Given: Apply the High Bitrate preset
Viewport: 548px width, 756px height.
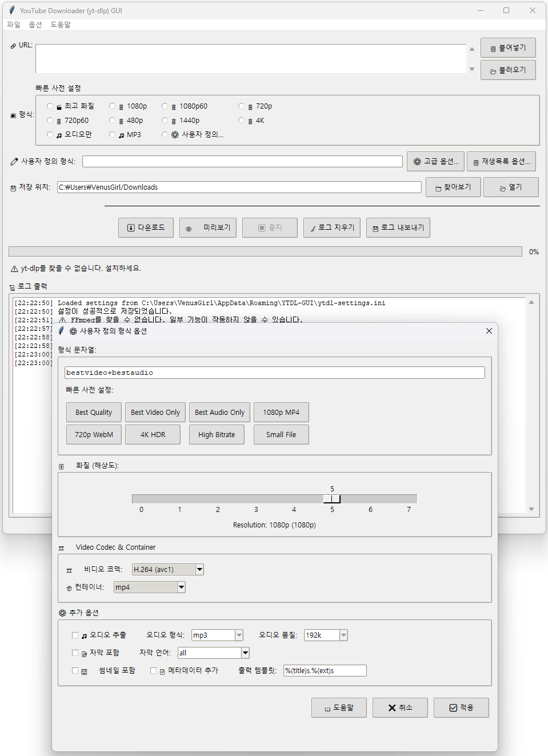Looking at the screenshot, I should click(x=217, y=435).
